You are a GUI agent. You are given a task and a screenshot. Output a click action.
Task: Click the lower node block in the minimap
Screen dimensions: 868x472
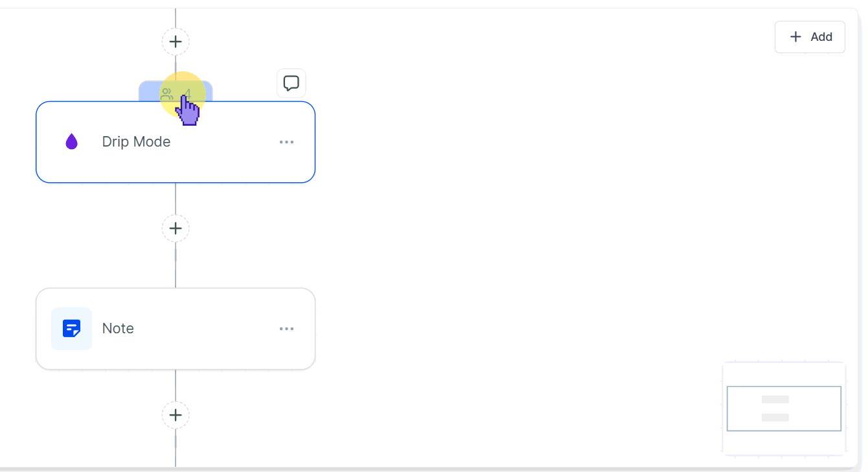point(775,418)
